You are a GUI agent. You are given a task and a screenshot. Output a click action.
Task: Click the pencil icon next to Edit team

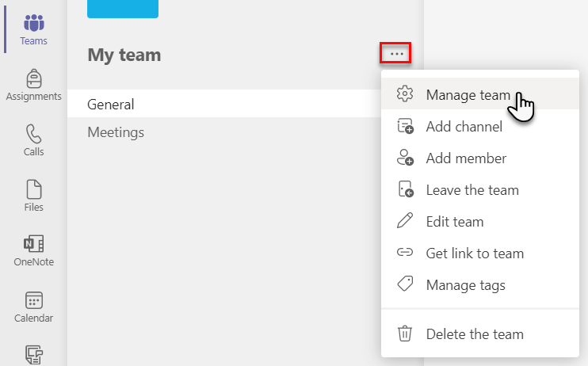(x=405, y=220)
